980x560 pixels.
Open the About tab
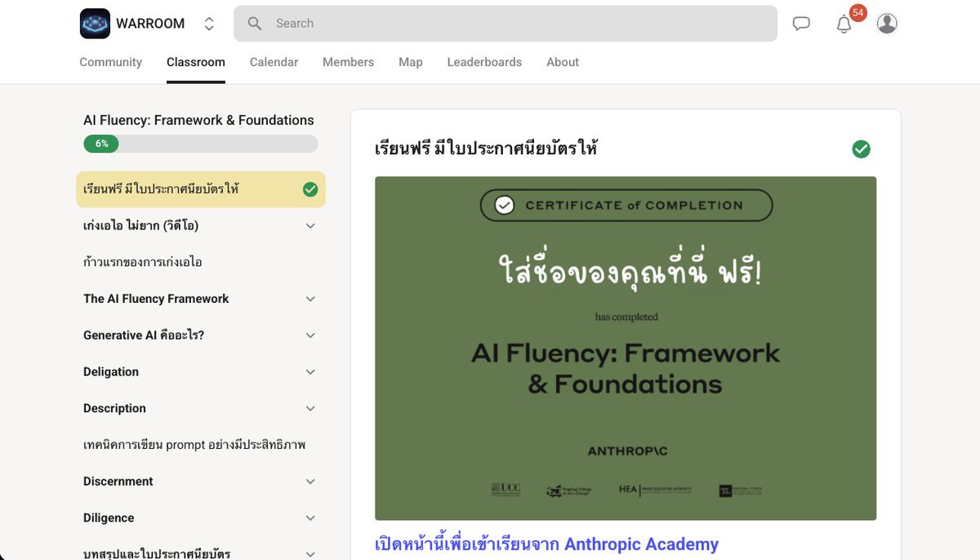pyautogui.click(x=563, y=62)
